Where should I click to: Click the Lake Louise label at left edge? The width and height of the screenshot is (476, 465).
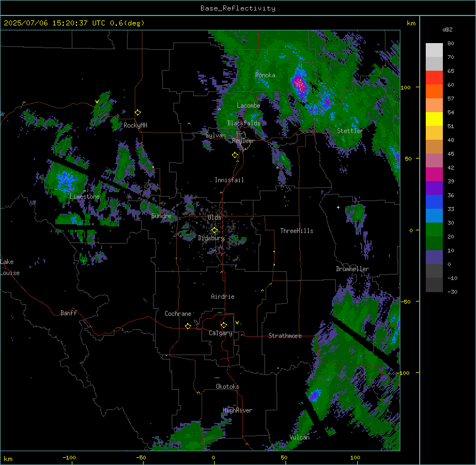tap(10, 267)
